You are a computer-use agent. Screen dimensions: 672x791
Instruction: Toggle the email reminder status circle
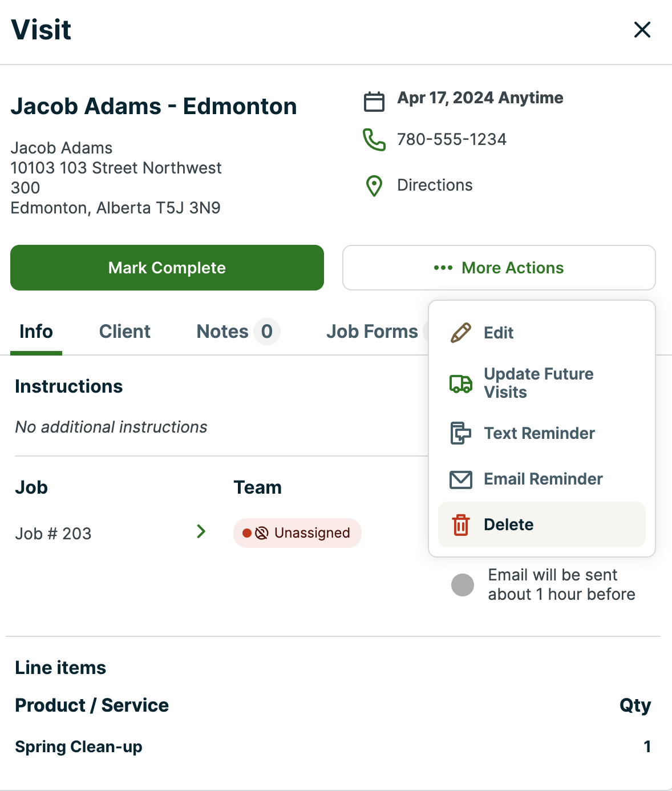coord(463,585)
